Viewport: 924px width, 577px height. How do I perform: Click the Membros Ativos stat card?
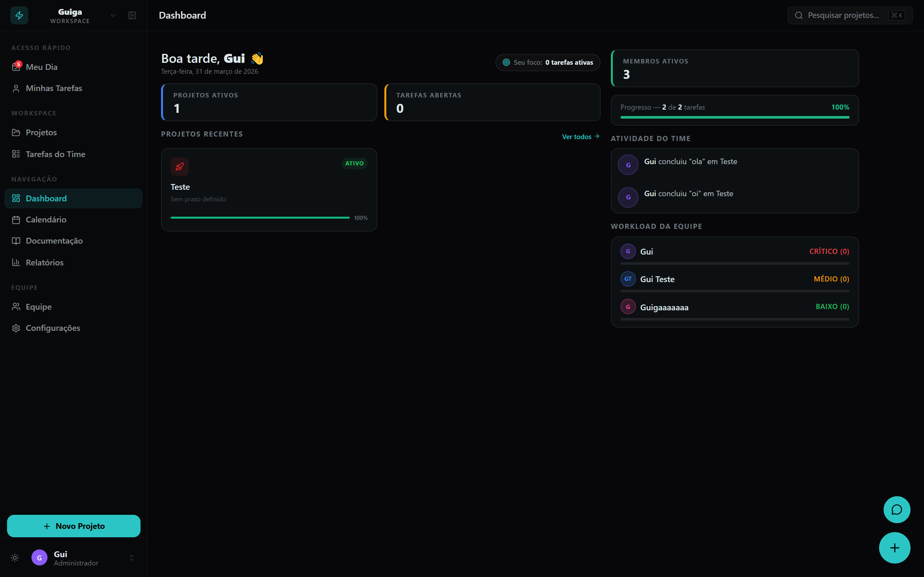pyautogui.click(x=735, y=68)
